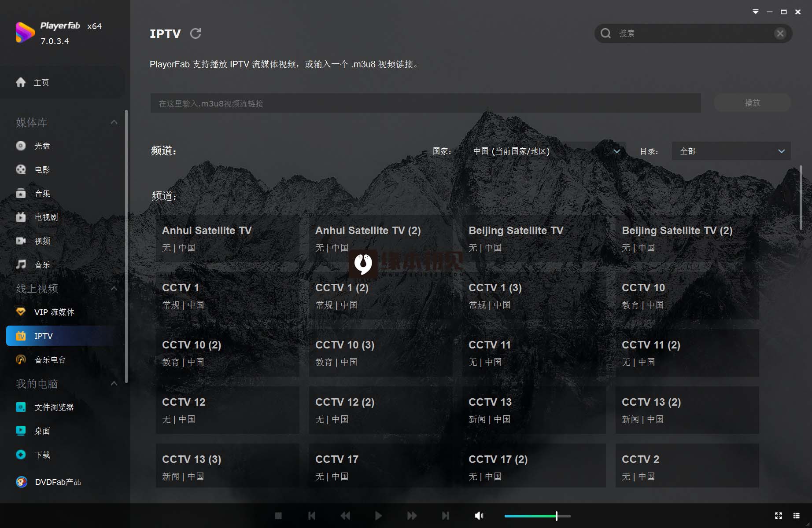Open the CCTV 1 (3) channel card
The height and width of the screenshot is (528, 812).
click(534, 296)
